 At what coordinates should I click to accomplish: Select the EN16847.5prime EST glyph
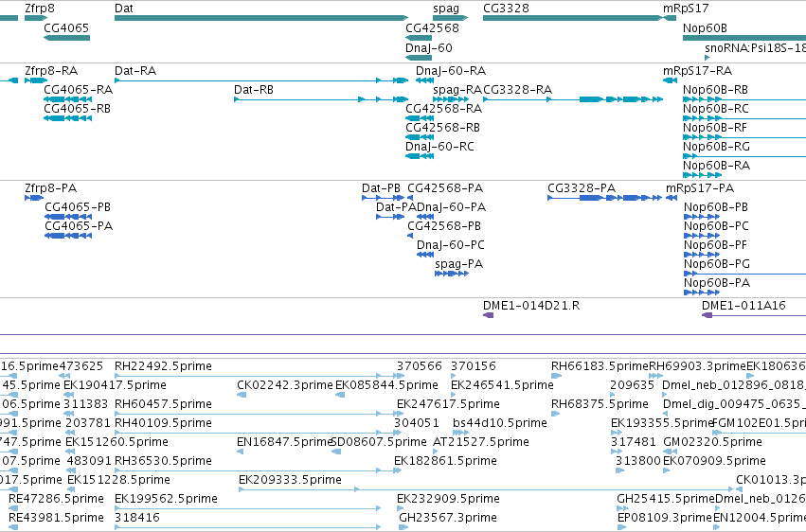click(x=240, y=452)
